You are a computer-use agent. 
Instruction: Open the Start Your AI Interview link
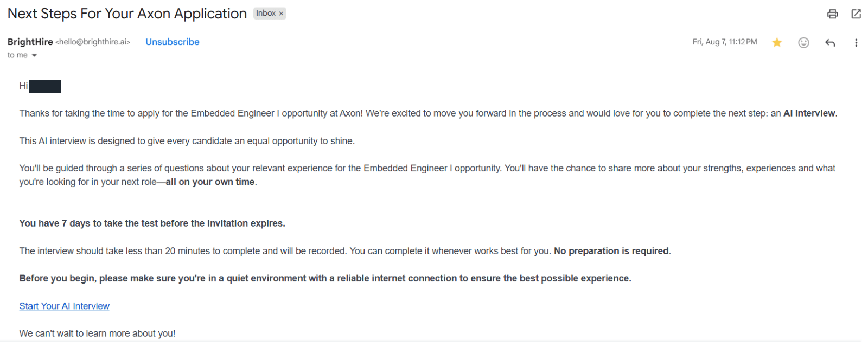65,306
